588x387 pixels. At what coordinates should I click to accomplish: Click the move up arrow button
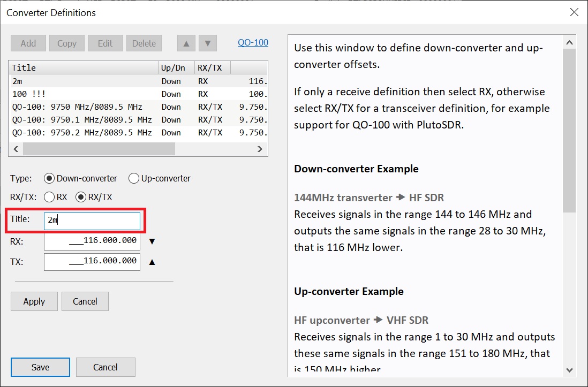click(186, 43)
